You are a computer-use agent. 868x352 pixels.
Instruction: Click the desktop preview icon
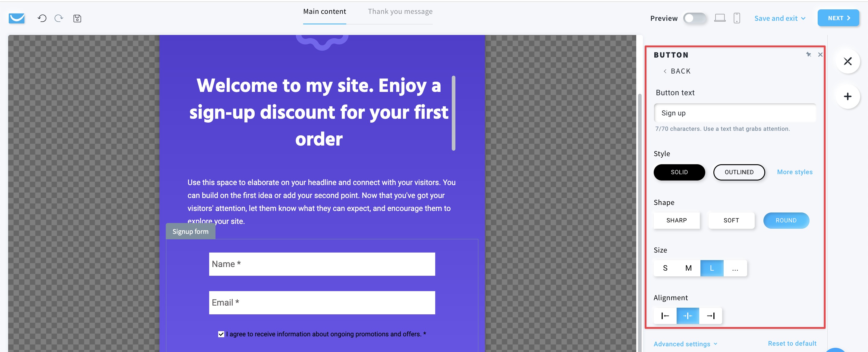coord(719,18)
